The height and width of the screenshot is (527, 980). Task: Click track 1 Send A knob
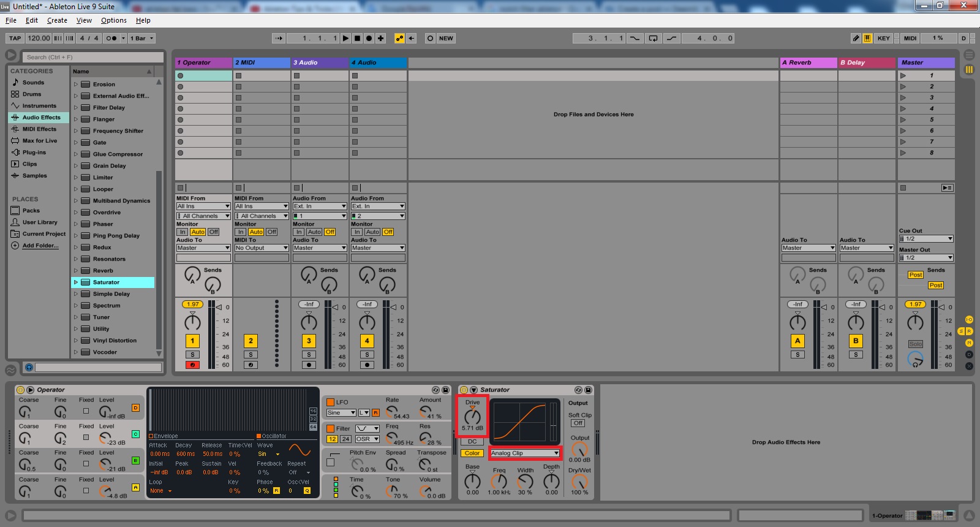click(x=192, y=275)
